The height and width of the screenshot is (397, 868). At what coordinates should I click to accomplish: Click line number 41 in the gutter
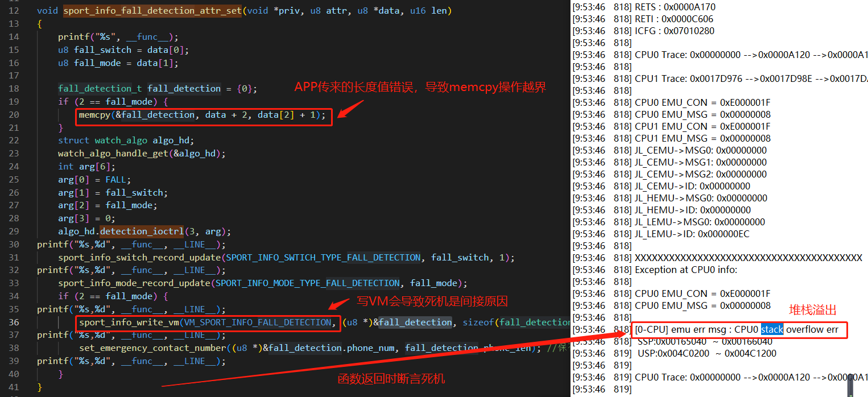[14, 387]
